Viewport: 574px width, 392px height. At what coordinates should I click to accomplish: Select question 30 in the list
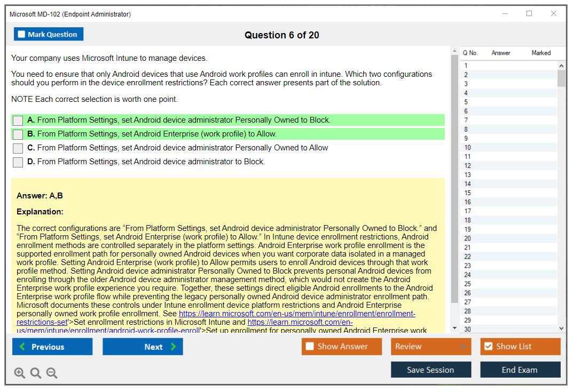tap(509, 329)
